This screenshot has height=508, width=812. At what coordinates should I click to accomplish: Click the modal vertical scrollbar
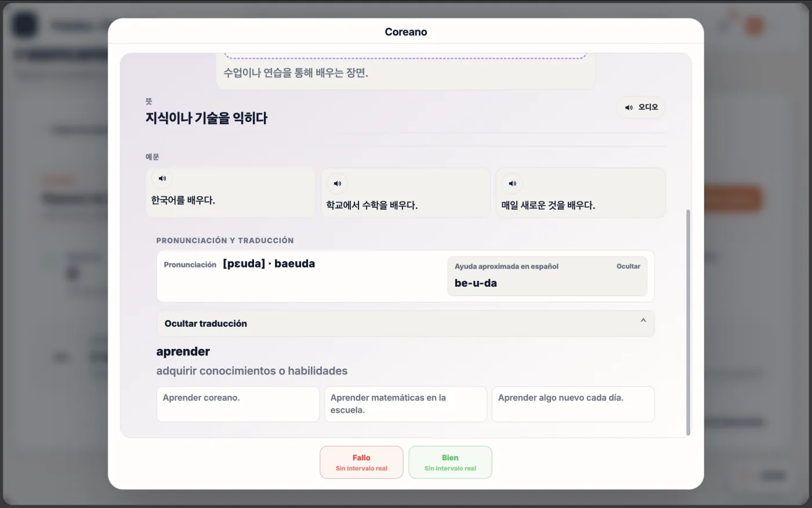click(x=688, y=322)
